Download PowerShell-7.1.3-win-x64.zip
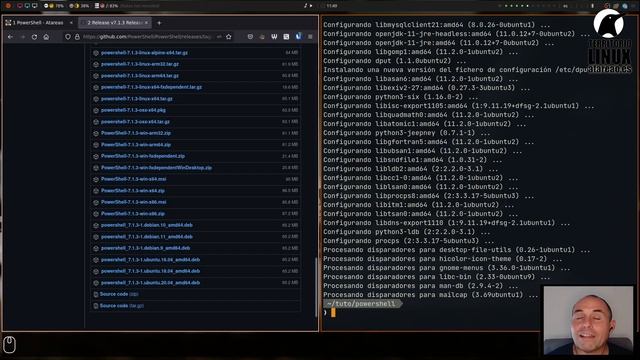 tap(133, 191)
